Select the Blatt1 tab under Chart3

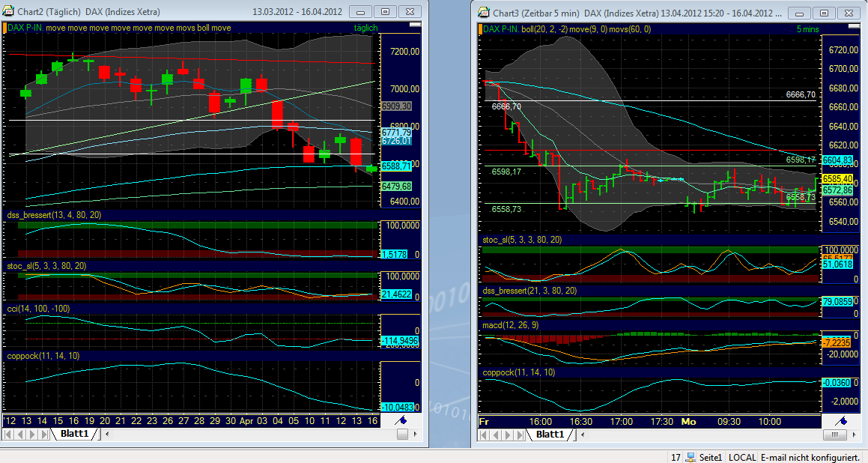(x=550, y=434)
